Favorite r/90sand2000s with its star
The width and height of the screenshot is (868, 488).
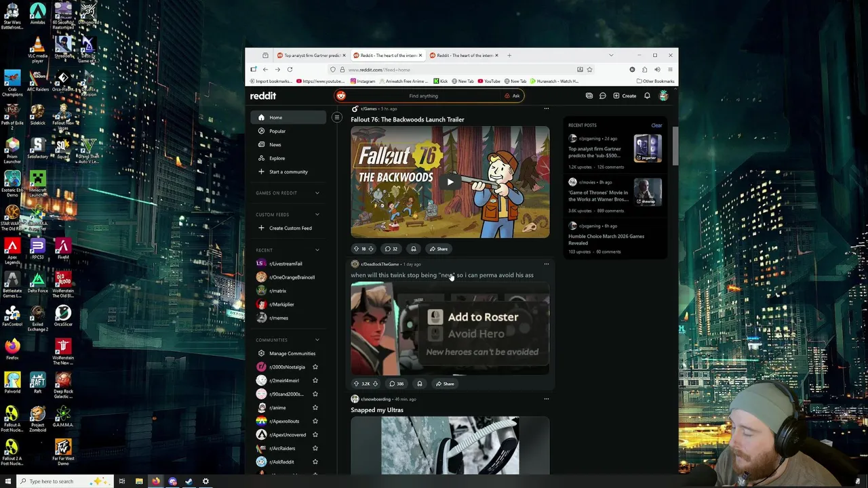(x=315, y=394)
